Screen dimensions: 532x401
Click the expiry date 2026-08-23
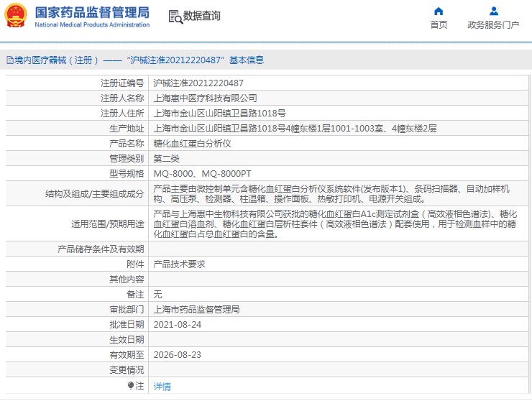(x=177, y=355)
